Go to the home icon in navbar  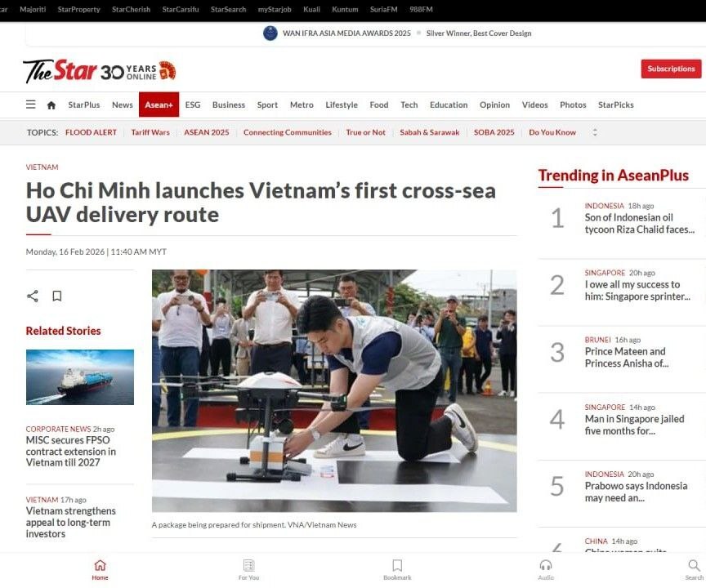coord(51,105)
